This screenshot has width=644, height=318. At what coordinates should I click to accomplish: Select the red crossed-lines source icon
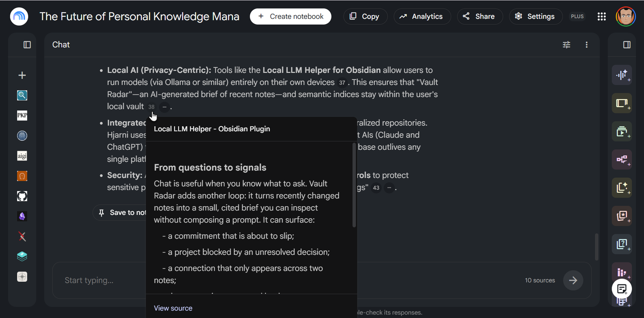[x=22, y=236]
